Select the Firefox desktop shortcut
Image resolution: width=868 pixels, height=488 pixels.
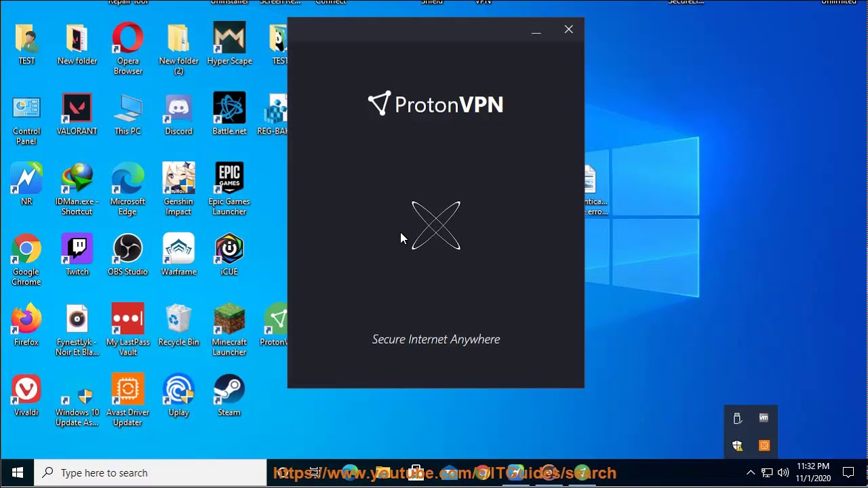26,325
